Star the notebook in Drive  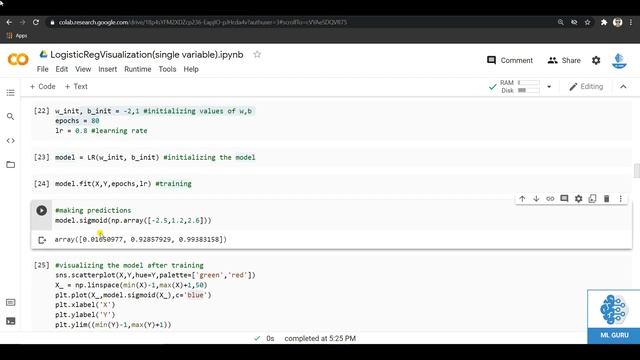pos(257,54)
